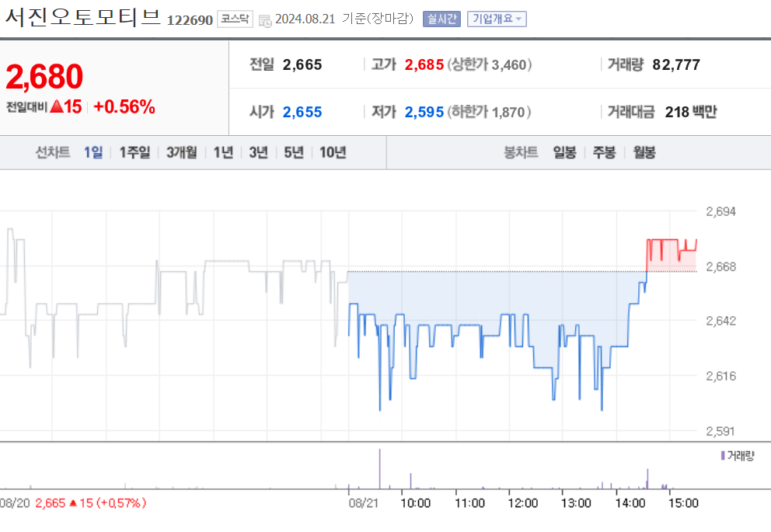Click the day's low value 2,595
The width and height of the screenshot is (771, 532).
(x=424, y=112)
